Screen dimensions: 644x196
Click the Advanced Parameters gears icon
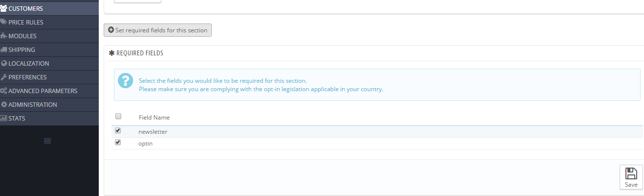pyautogui.click(x=4, y=91)
